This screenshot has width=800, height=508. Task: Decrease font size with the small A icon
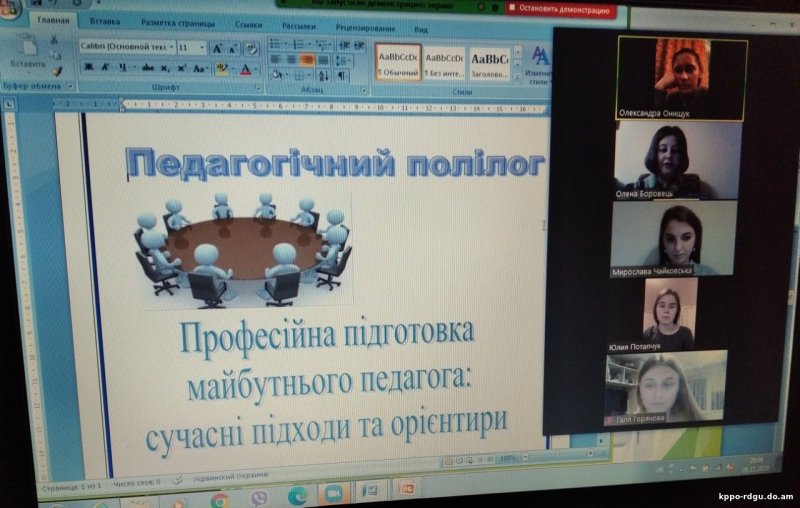click(x=233, y=49)
